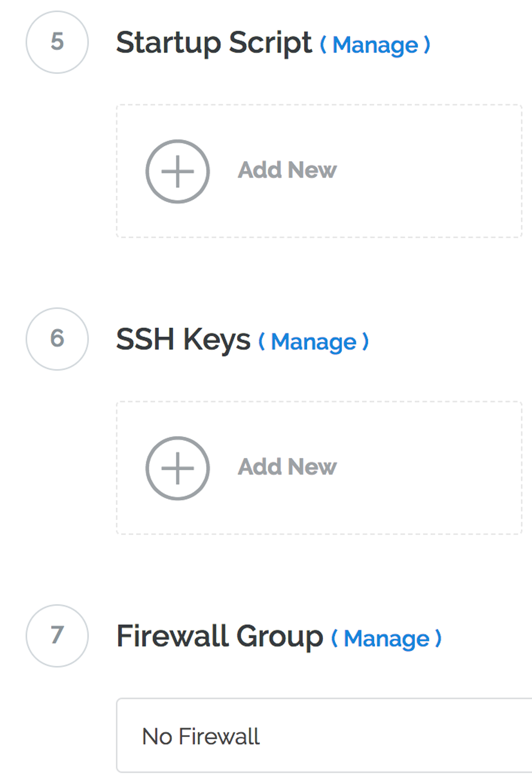Click the step 6 number circle
This screenshot has height=776, width=532.
coord(57,339)
